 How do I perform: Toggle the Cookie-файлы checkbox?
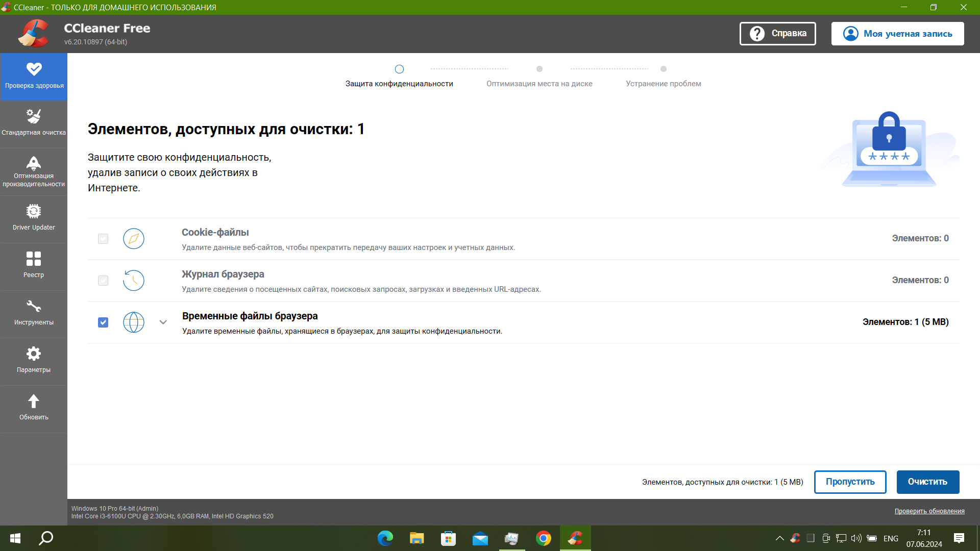(x=103, y=239)
